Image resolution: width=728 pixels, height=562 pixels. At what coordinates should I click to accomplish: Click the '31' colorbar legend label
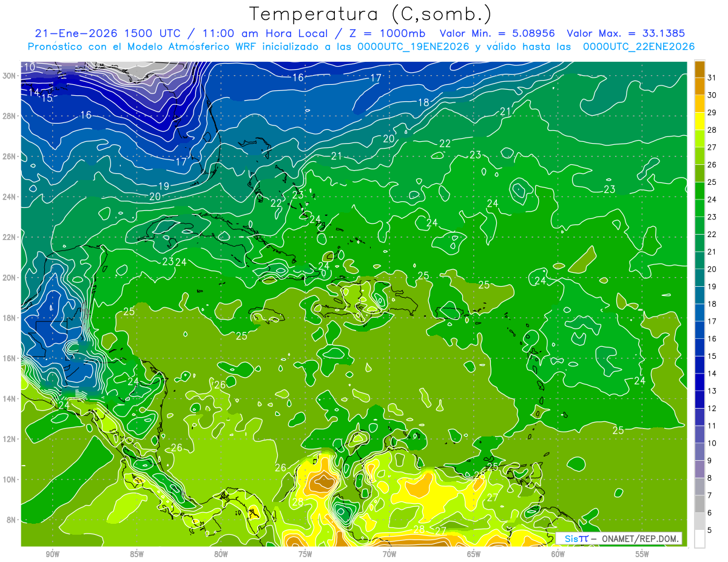(x=712, y=78)
